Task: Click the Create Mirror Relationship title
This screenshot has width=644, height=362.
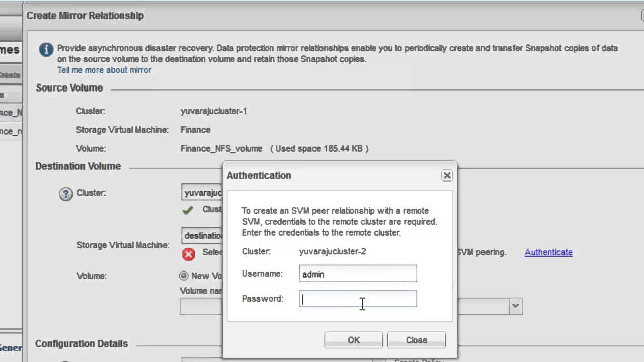Action: [x=85, y=16]
